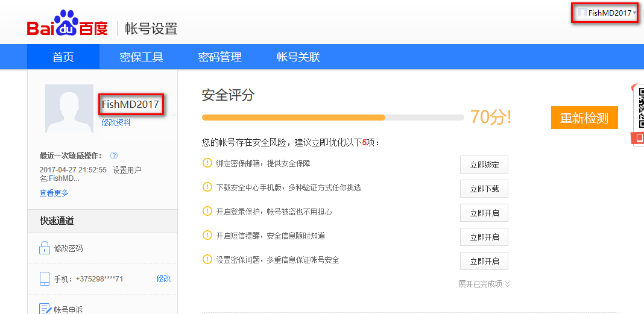644x314 pixels.
Task: Click warning icon next to 绑定密保邮箱
Action: [207, 163]
